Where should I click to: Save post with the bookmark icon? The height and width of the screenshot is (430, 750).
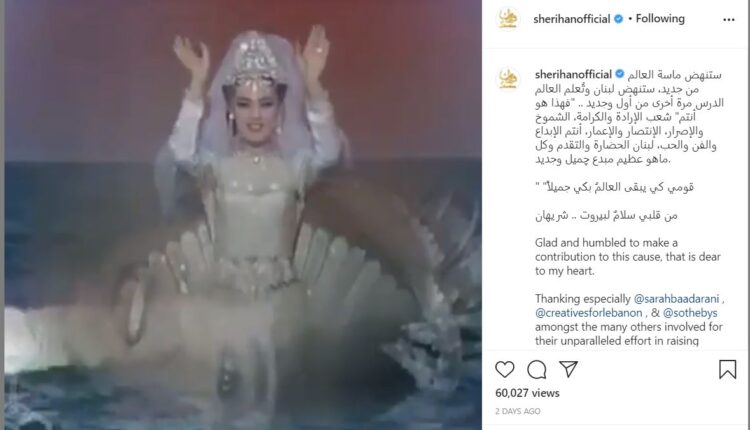tap(728, 370)
